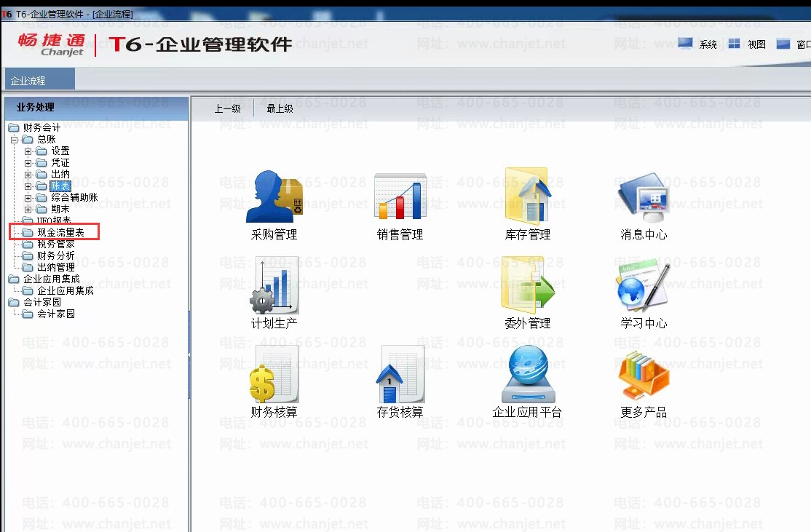Image resolution: width=811 pixels, height=532 pixels.
Task: Click the 上一级 button
Action: [228, 108]
